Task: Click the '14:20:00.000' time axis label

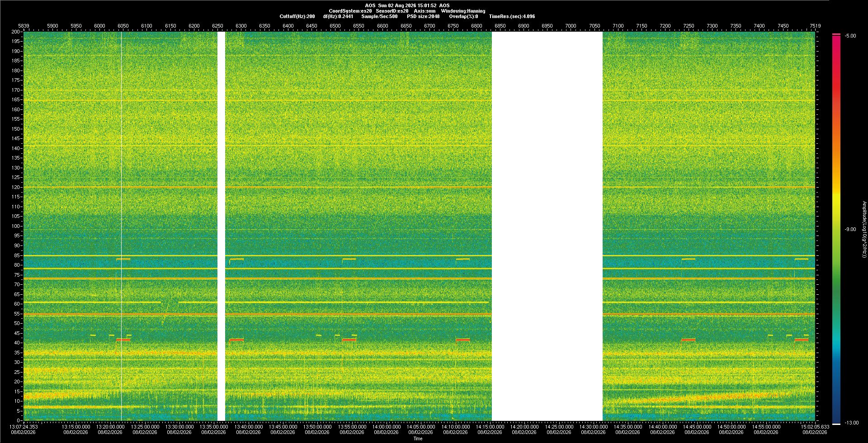Action: click(524, 426)
